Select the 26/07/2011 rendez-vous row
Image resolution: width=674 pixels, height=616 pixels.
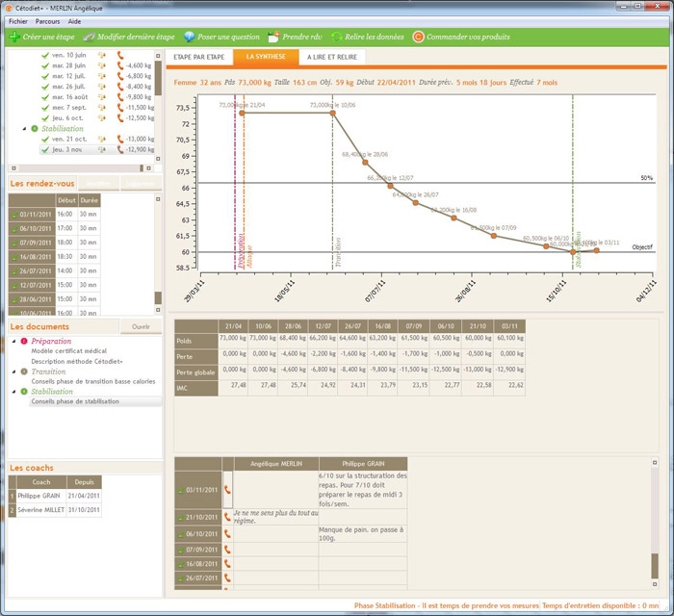[54, 270]
